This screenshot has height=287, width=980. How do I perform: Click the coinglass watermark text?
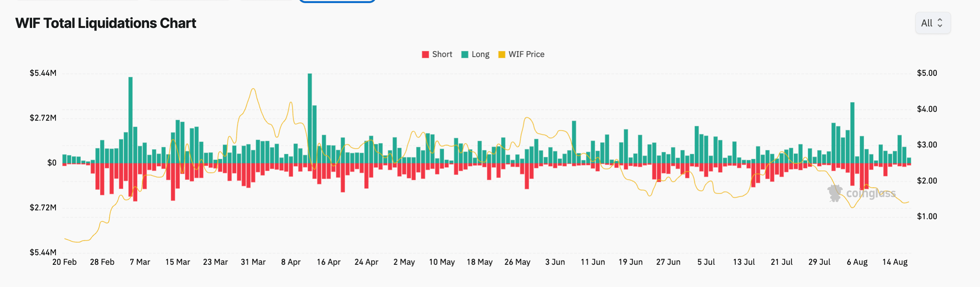(x=871, y=193)
